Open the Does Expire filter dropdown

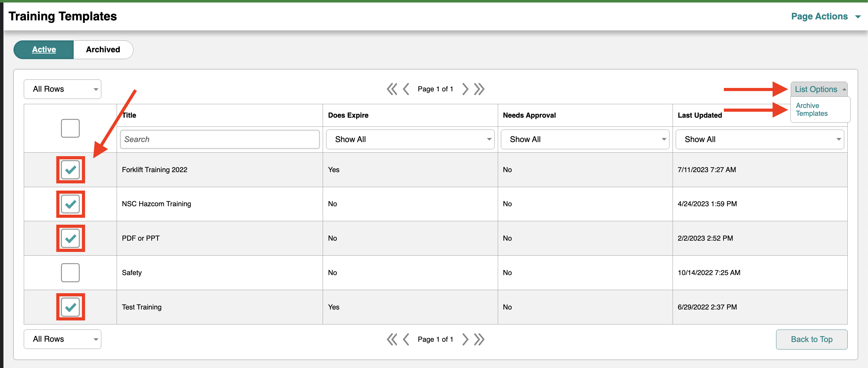(x=410, y=139)
